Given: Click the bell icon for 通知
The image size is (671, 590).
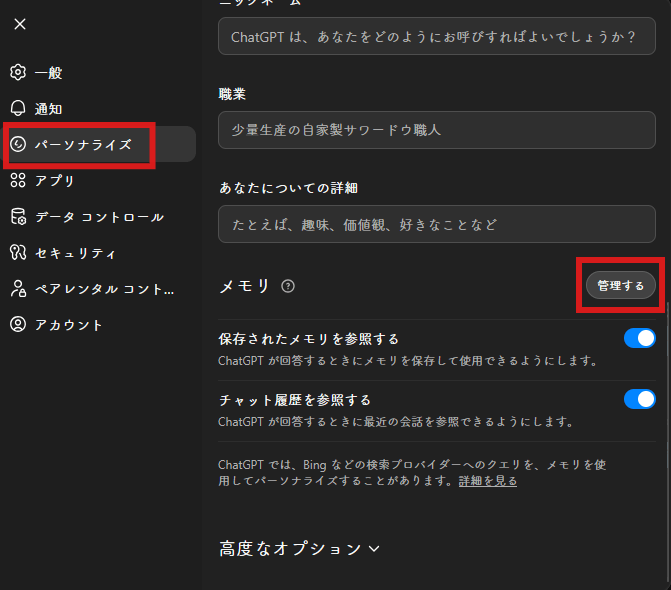Looking at the screenshot, I should pyautogui.click(x=17, y=109).
